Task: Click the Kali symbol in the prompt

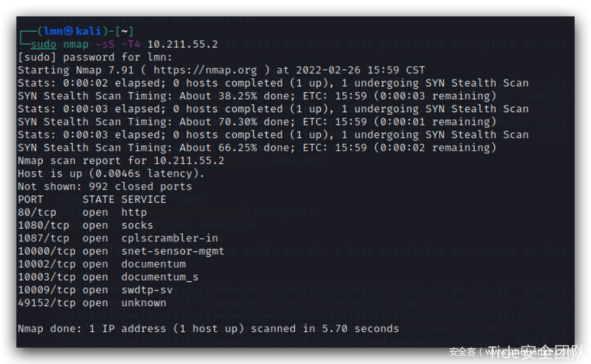Action: pyautogui.click(x=69, y=31)
